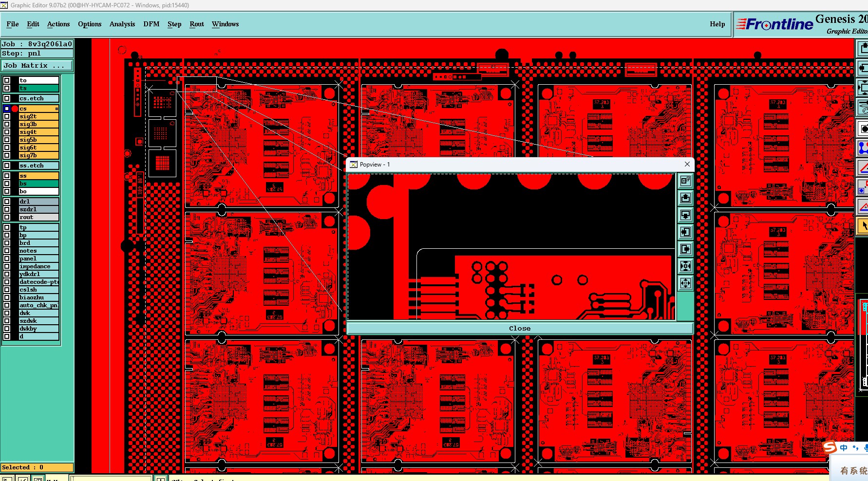The height and width of the screenshot is (481, 868).
Task: Click the Popview pan up icon
Action: [685, 198]
